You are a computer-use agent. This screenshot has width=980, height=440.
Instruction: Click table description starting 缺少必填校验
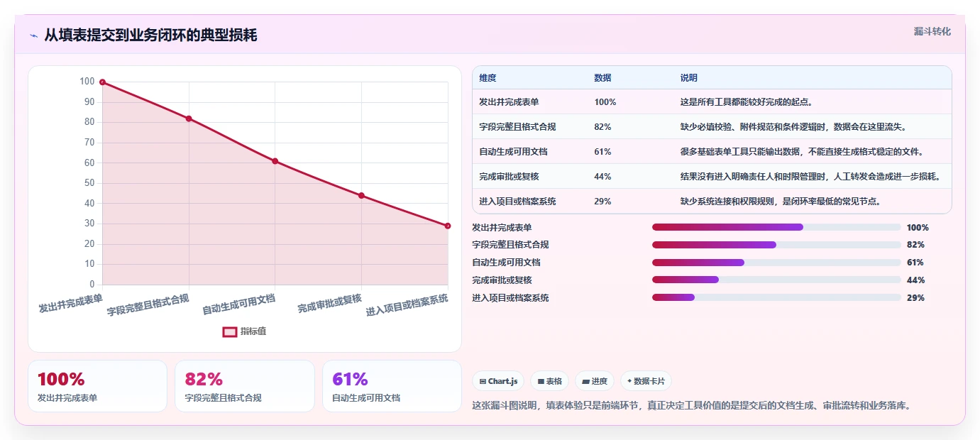pos(793,127)
